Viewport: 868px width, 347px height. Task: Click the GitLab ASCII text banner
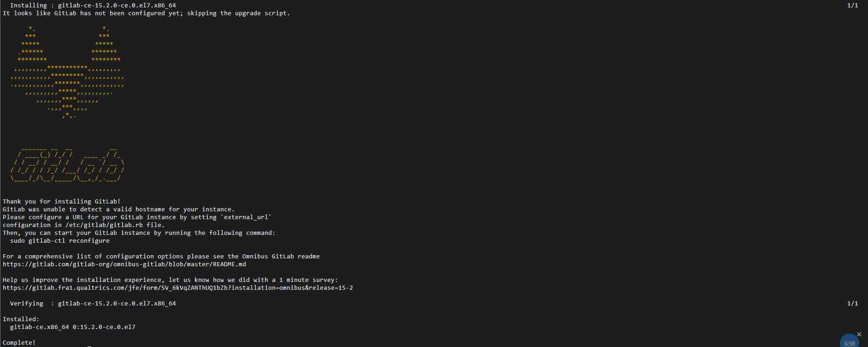pyautogui.click(x=67, y=165)
